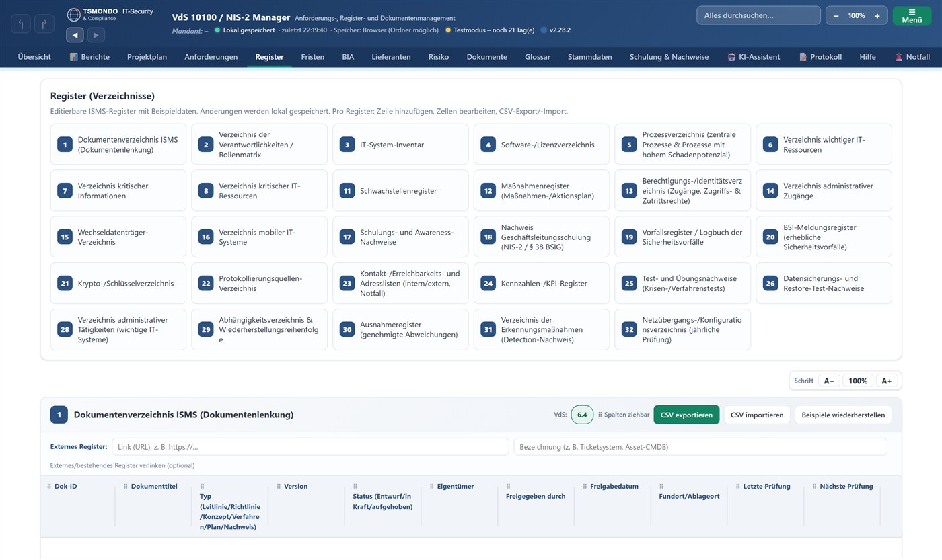Click the forward navigation triangle button

96,35
